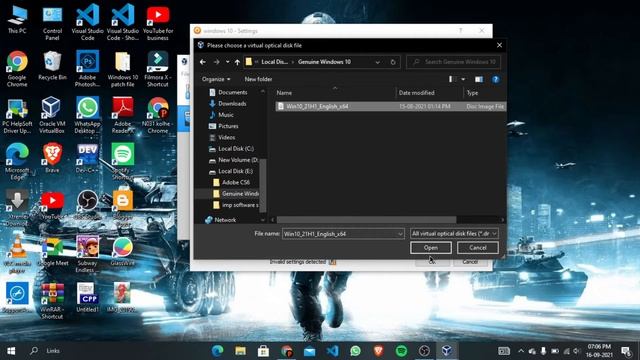This screenshot has width=640, height=360.
Task: Open the Untitled1 CPP file icon
Action: click(87, 298)
